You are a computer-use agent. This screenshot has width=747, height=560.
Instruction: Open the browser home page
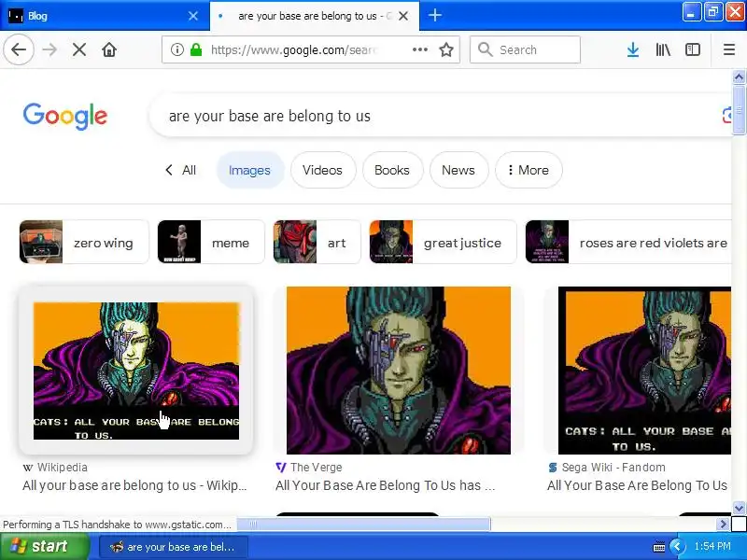(x=109, y=49)
